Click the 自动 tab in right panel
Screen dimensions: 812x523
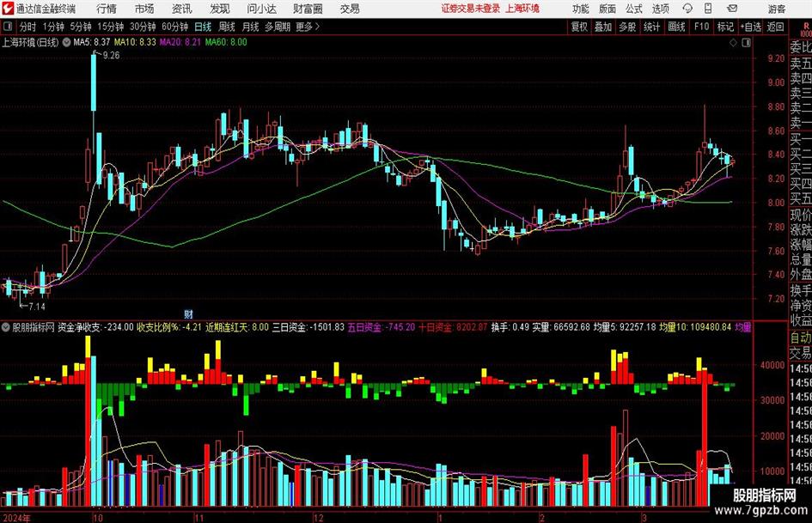(801, 338)
